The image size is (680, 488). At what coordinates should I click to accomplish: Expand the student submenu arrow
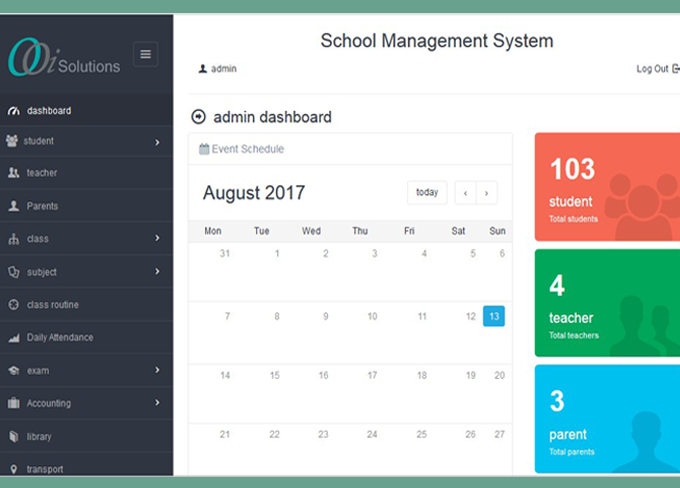click(x=157, y=142)
